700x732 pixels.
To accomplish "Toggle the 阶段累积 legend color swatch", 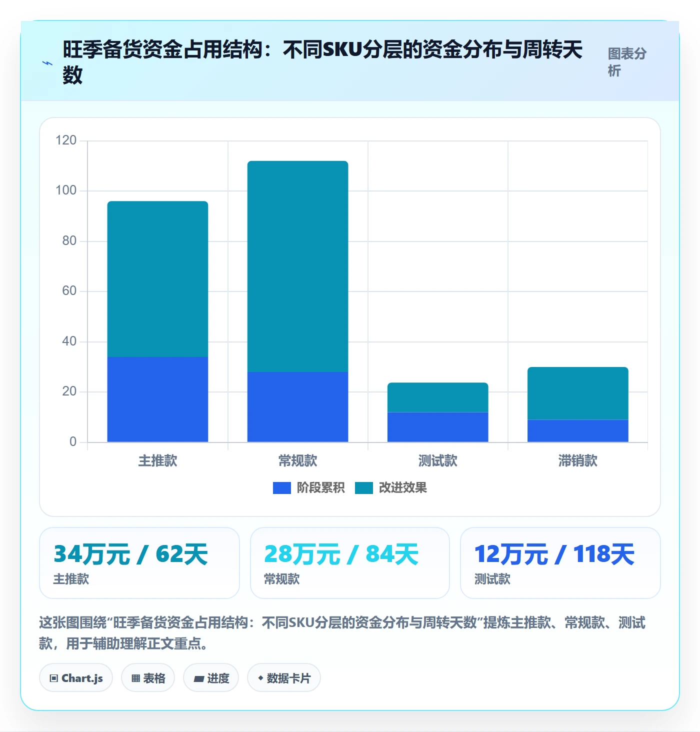I will (282, 488).
